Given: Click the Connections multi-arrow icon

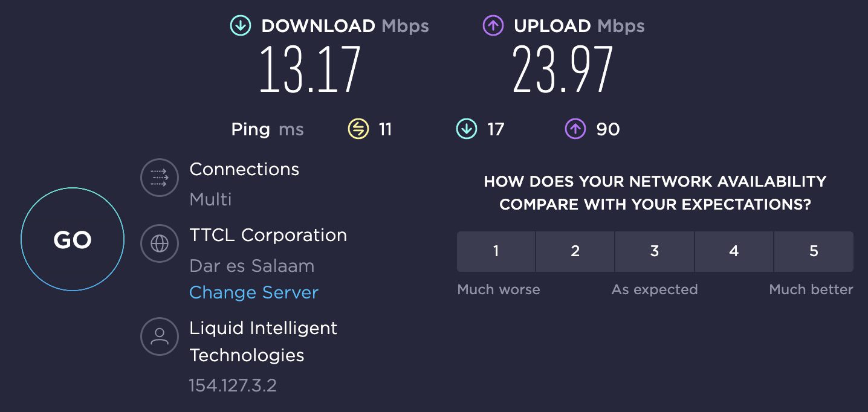Looking at the screenshot, I should point(159,177).
